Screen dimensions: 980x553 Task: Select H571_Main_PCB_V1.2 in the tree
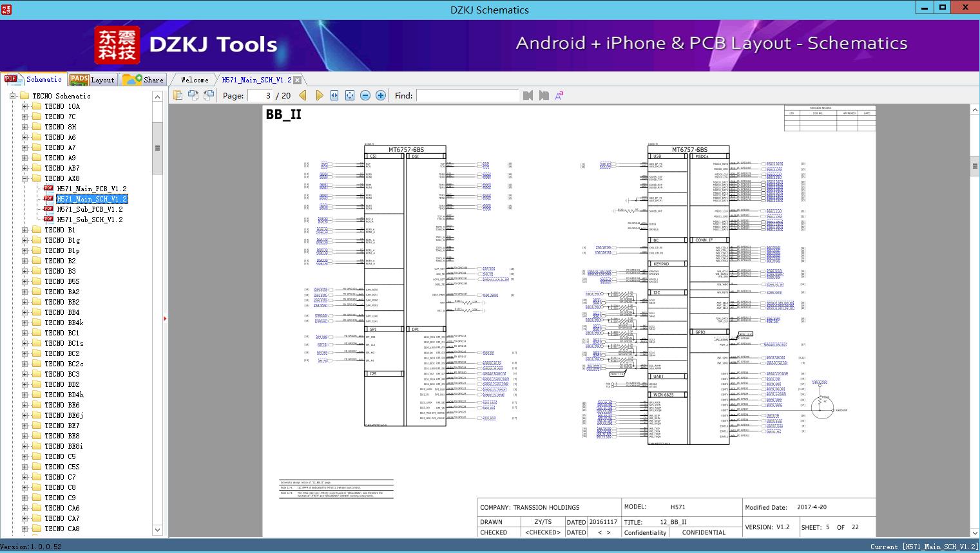click(91, 189)
